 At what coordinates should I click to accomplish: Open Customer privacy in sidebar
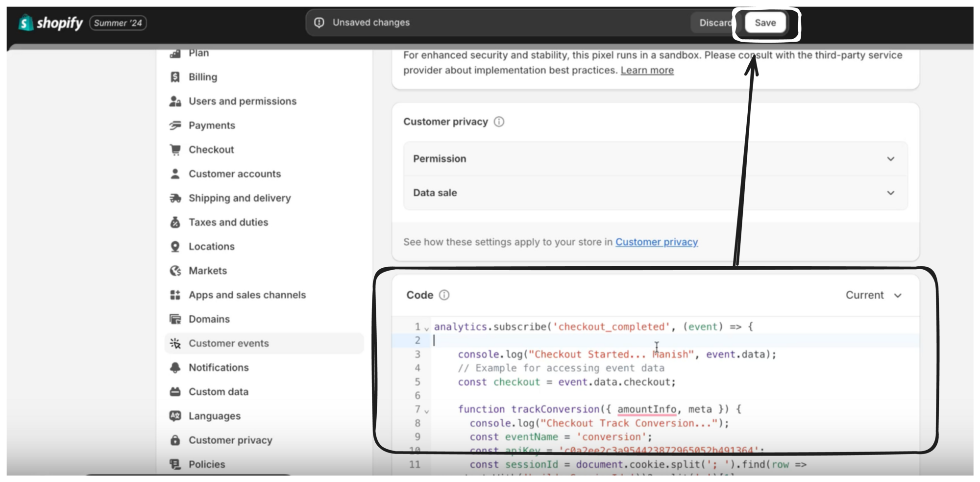click(231, 440)
